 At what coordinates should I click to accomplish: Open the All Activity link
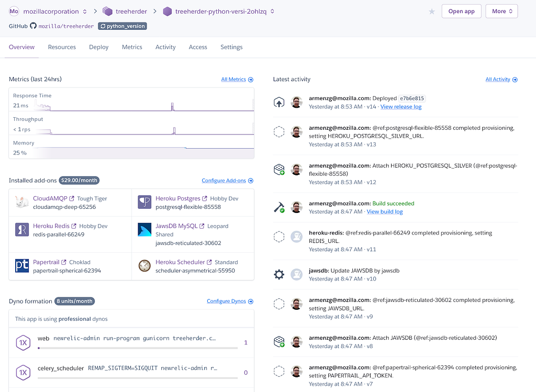501,79
